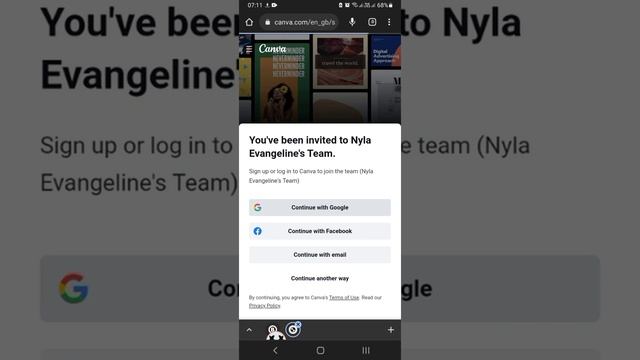
Task: Click the invitation heading text
Action: coord(310,147)
